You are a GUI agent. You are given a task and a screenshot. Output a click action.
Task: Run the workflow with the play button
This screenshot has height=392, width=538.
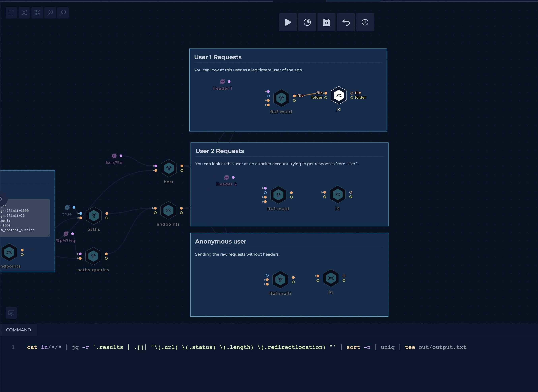(x=288, y=22)
